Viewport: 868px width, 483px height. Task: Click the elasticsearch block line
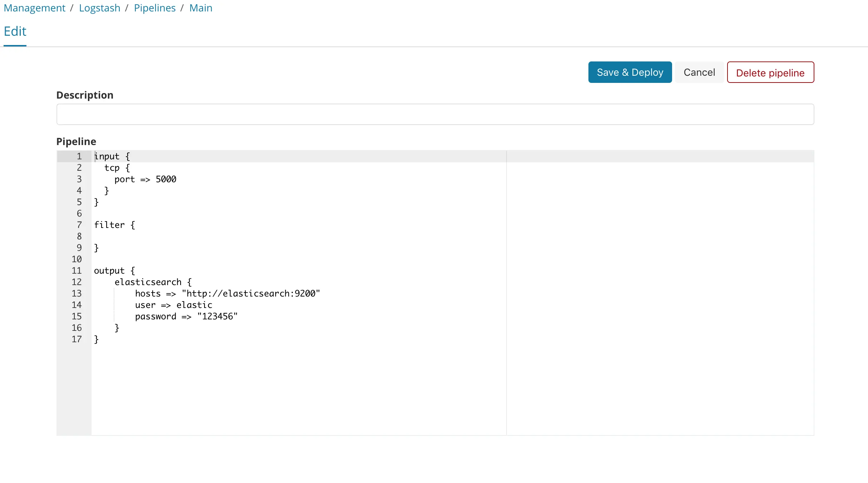(x=153, y=282)
